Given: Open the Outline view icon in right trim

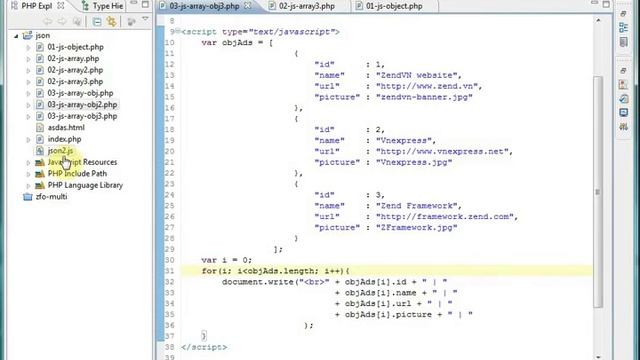Looking at the screenshot, I should [x=623, y=27].
